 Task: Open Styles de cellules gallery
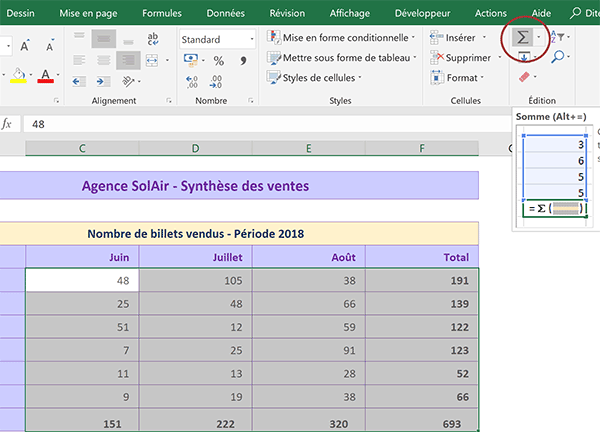tap(314, 78)
